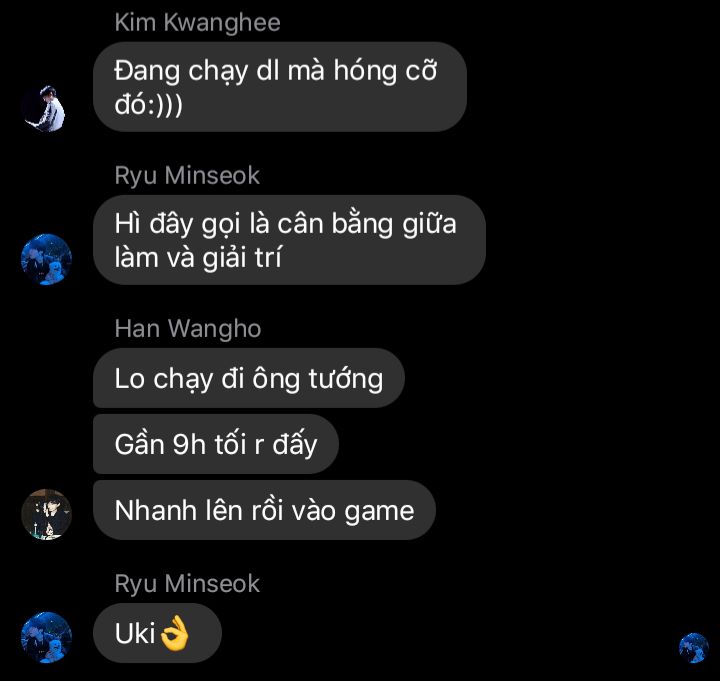Click 'làm và giải trí' in Ryu Minseok's message
Image resolution: width=720 pixels, height=681 pixels.
pyautogui.click(x=198, y=257)
